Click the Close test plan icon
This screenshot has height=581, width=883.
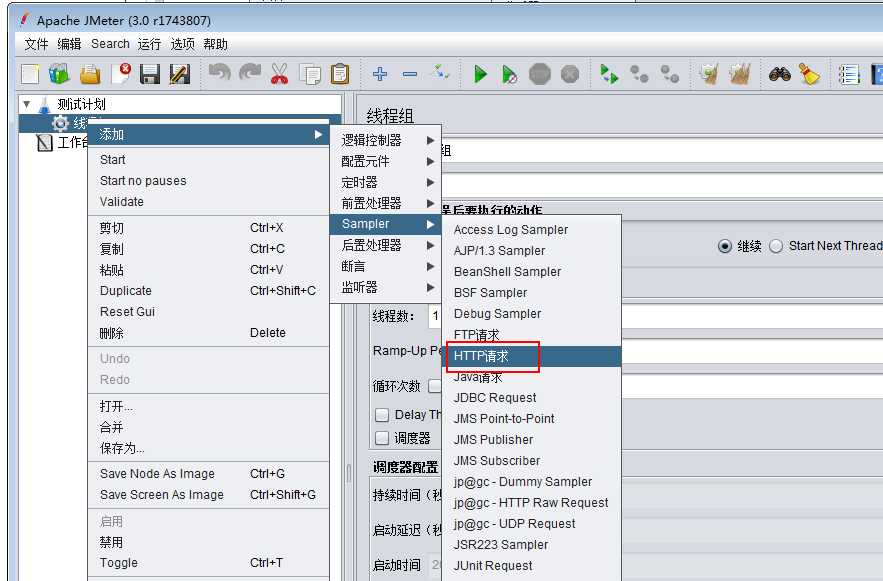pyautogui.click(x=121, y=74)
